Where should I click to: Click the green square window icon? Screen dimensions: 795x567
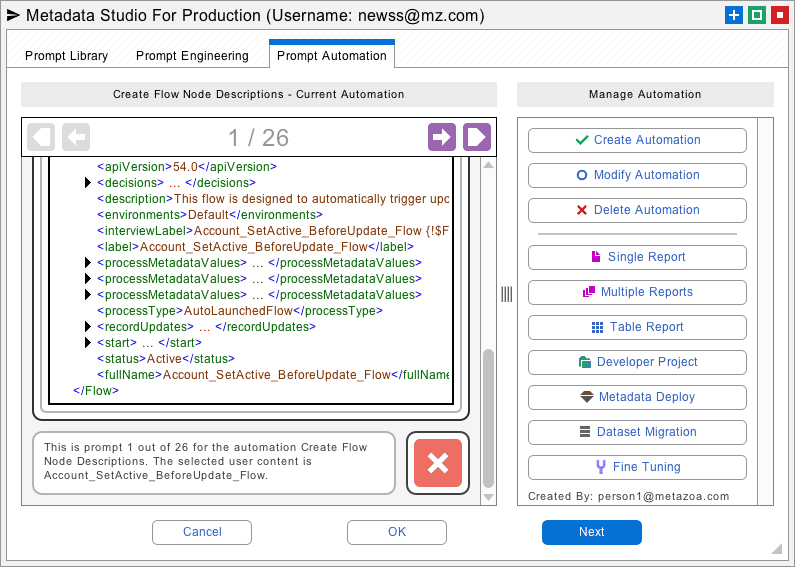(757, 15)
